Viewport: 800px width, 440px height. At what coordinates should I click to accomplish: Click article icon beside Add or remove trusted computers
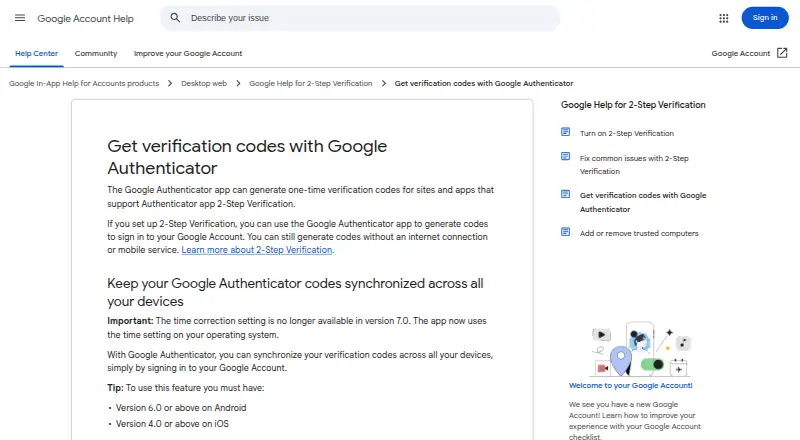tap(565, 232)
